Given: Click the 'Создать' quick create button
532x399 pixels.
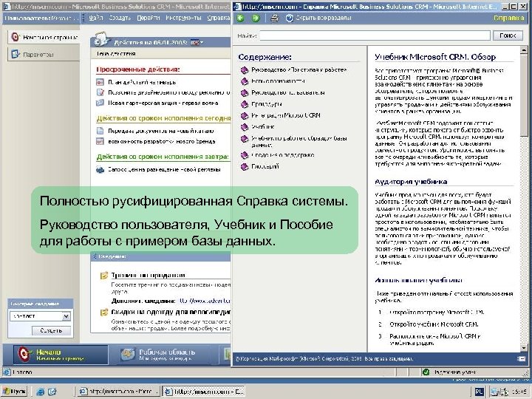Looking at the screenshot, I should pyautogui.click(x=51, y=330).
